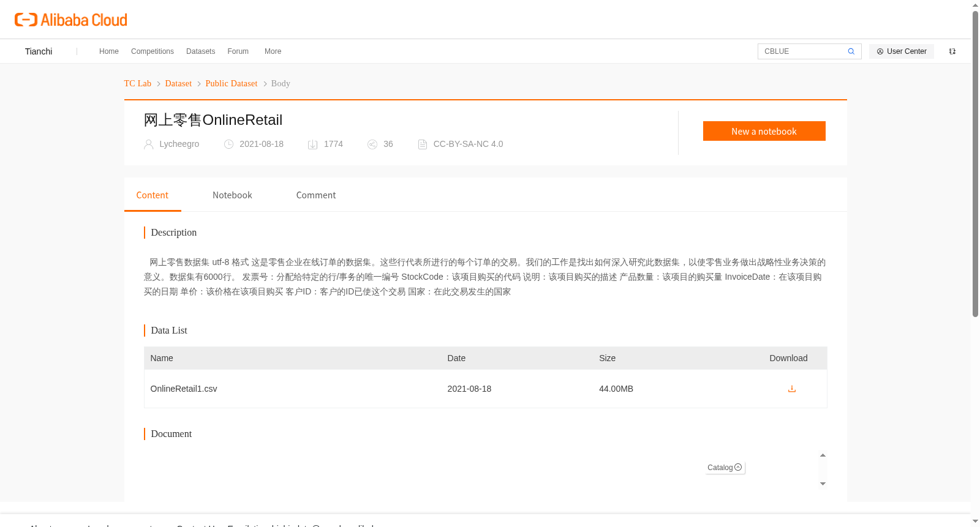Click the Date column header
Image resolution: width=980 pixels, height=527 pixels.
click(456, 358)
